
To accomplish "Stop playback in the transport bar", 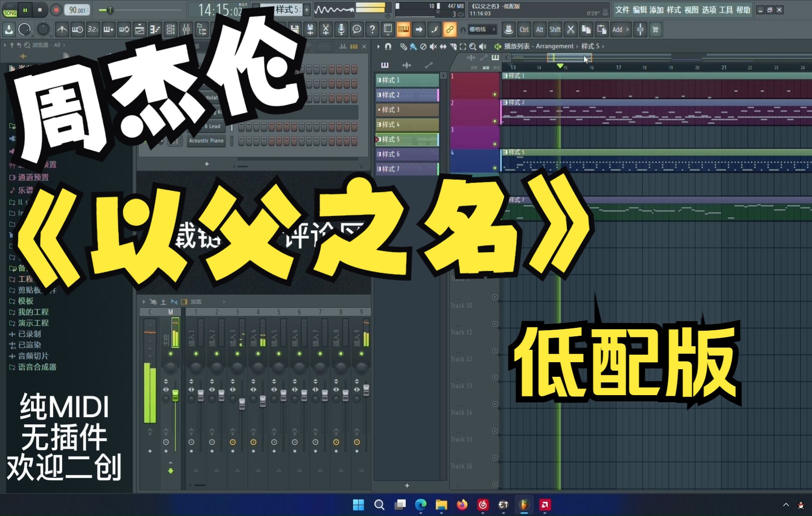I will click(x=40, y=9).
